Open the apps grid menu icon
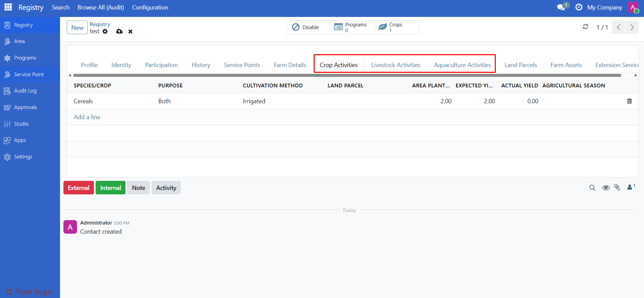 click(x=8, y=7)
